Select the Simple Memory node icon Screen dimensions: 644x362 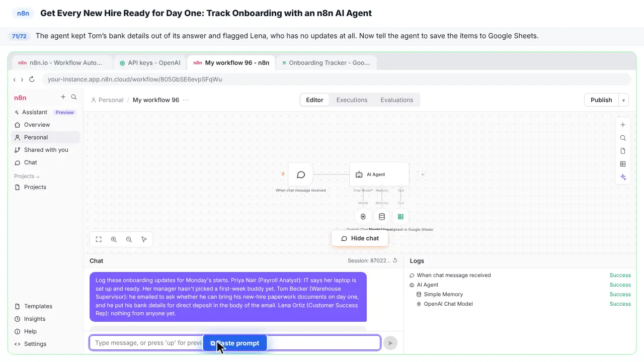382,217
